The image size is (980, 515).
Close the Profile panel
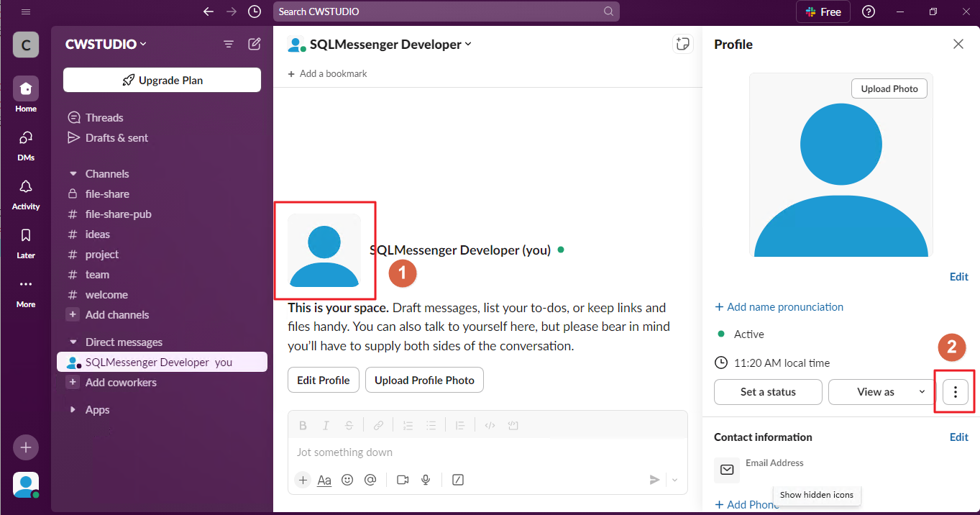pos(958,44)
